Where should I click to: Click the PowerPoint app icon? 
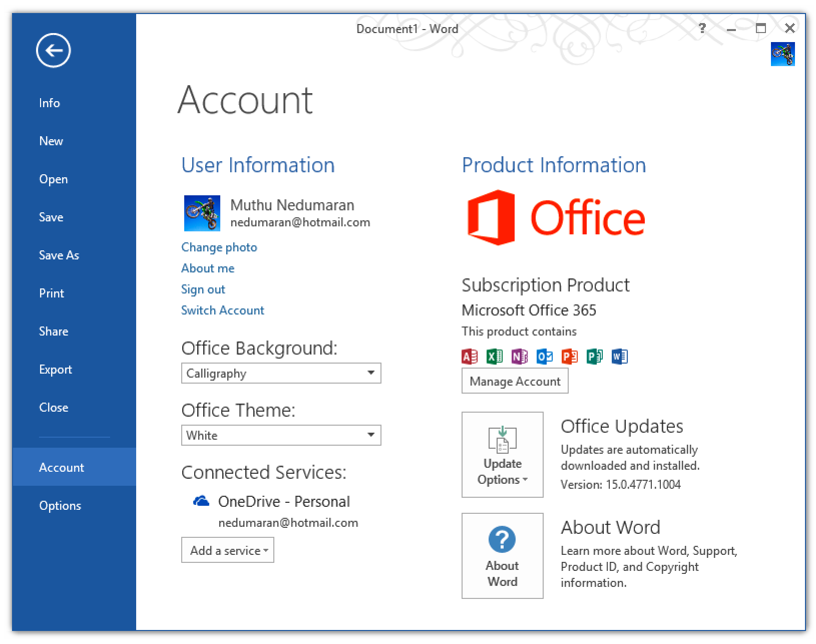pos(570,356)
